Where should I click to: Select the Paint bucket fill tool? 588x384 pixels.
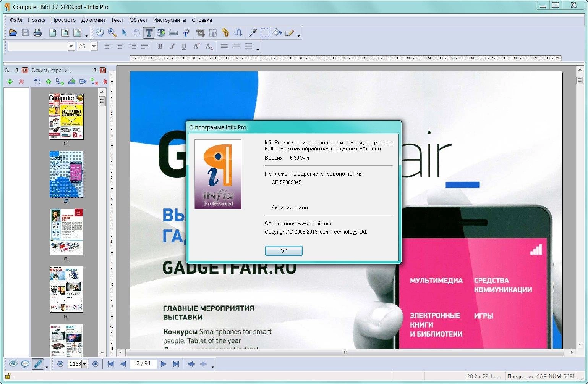tap(277, 33)
